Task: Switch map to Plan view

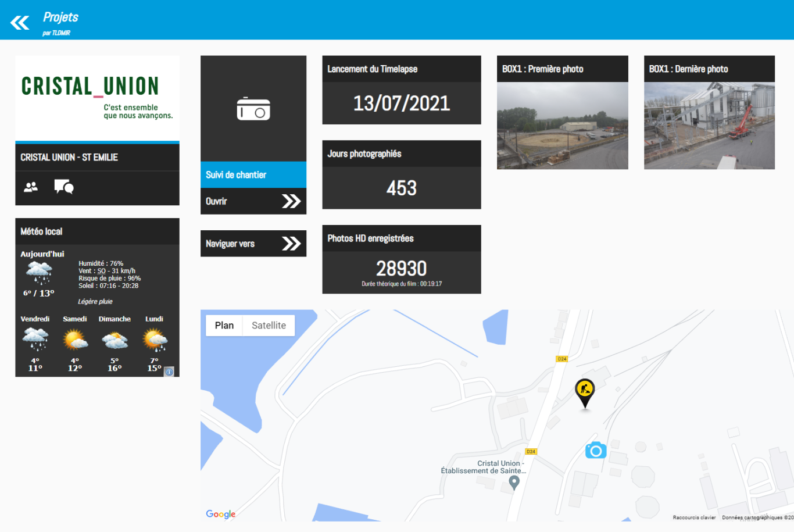Action: [224, 326]
